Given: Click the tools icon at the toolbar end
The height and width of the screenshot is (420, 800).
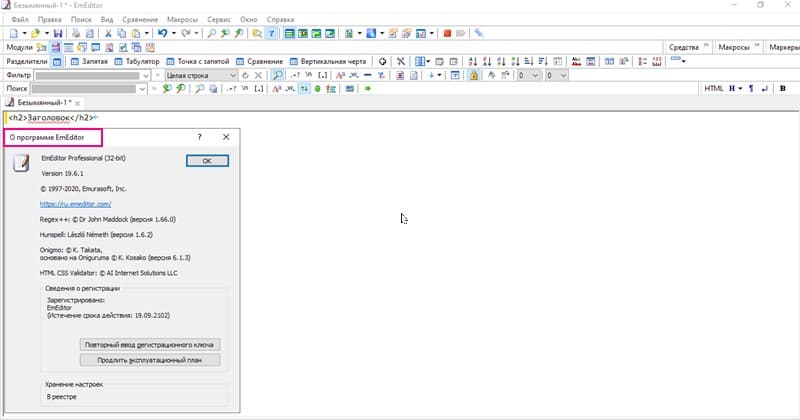Looking at the screenshot, I should coord(479,33).
